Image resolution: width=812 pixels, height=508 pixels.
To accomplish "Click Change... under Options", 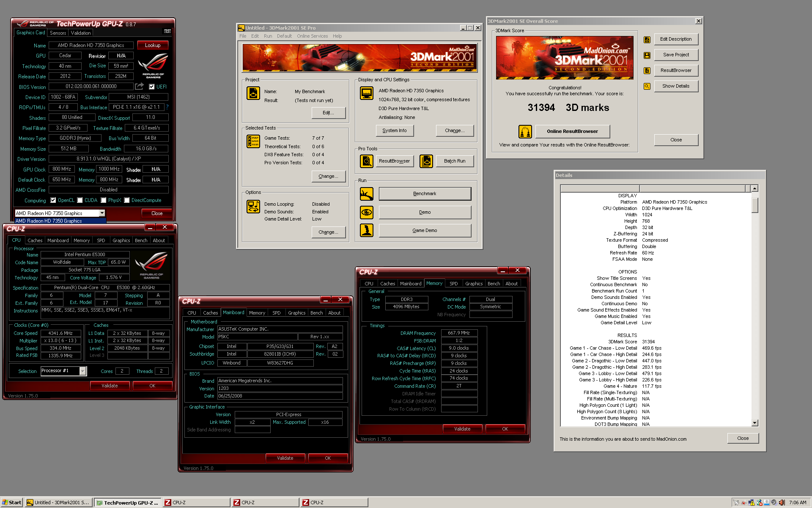I will [x=328, y=232].
